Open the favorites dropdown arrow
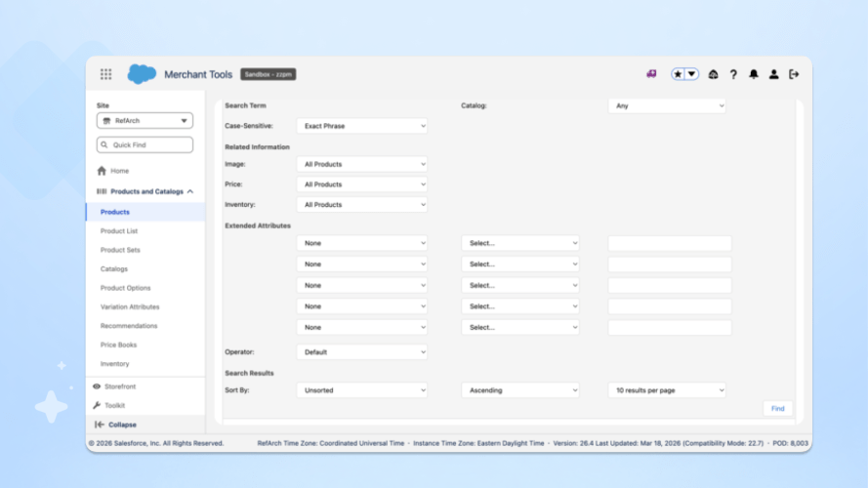 [691, 74]
